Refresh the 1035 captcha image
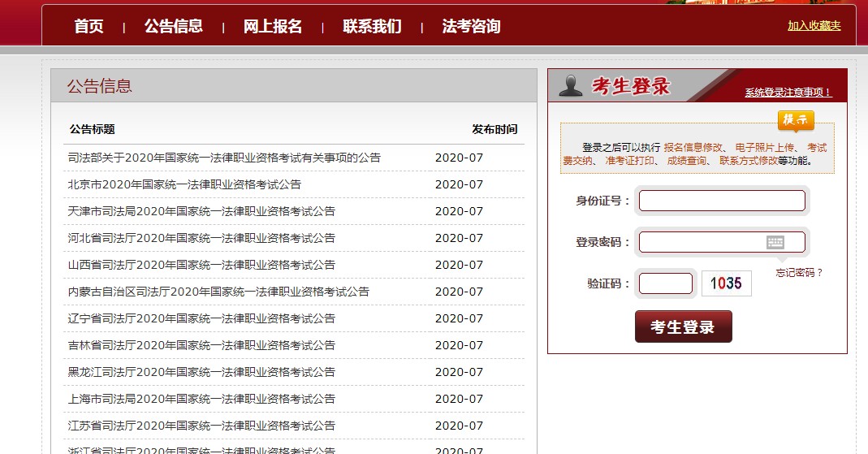Image resolution: width=868 pixels, height=454 pixels. point(726,283)
